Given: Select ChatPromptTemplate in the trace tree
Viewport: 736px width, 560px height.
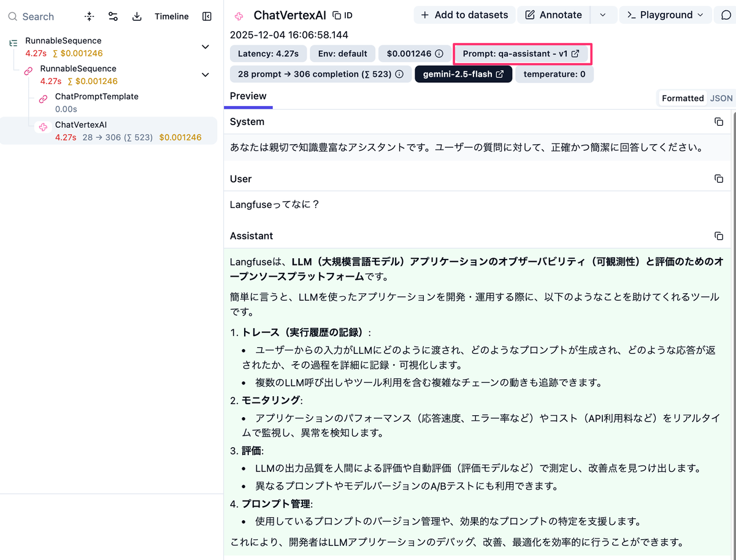Looking at the screenshot, I should [96, 97].
